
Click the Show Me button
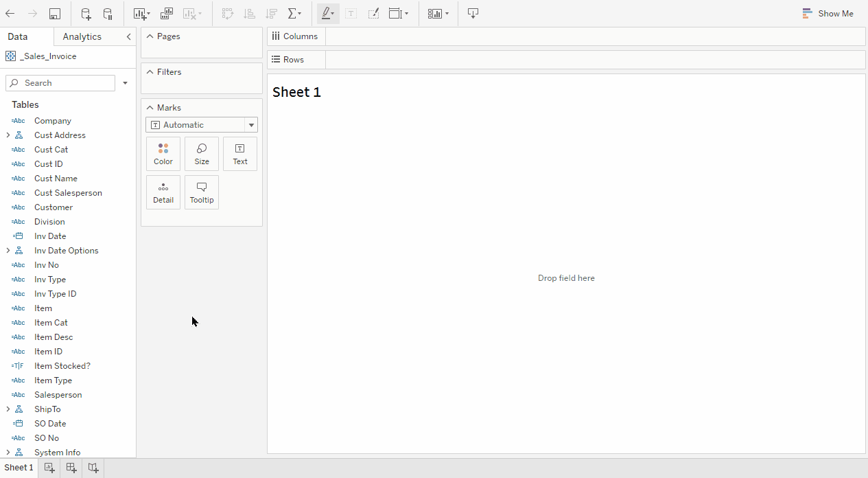tap(828, 14)
